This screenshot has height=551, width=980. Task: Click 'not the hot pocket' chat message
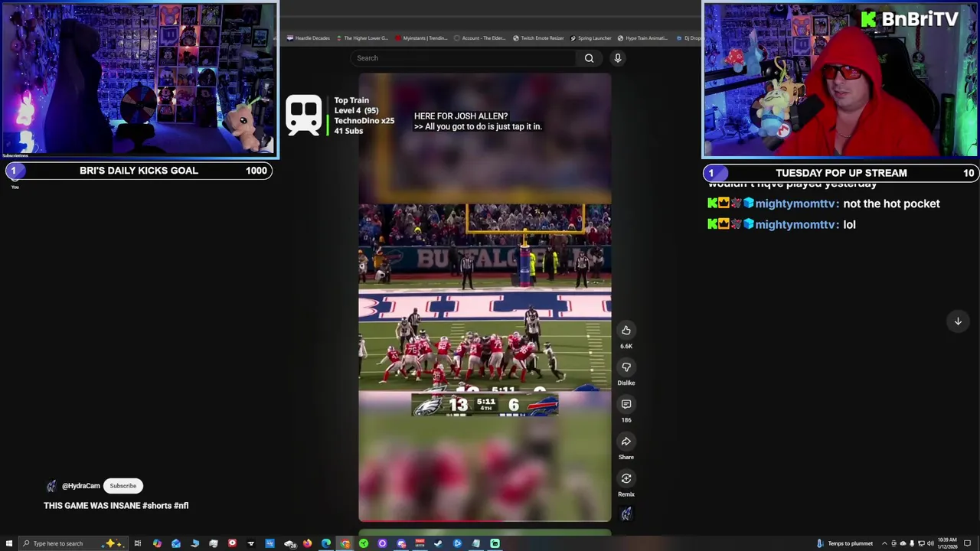point(891,204)
